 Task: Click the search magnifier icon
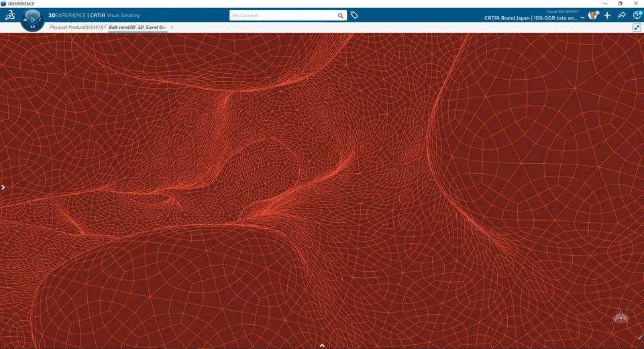[341, 15]
